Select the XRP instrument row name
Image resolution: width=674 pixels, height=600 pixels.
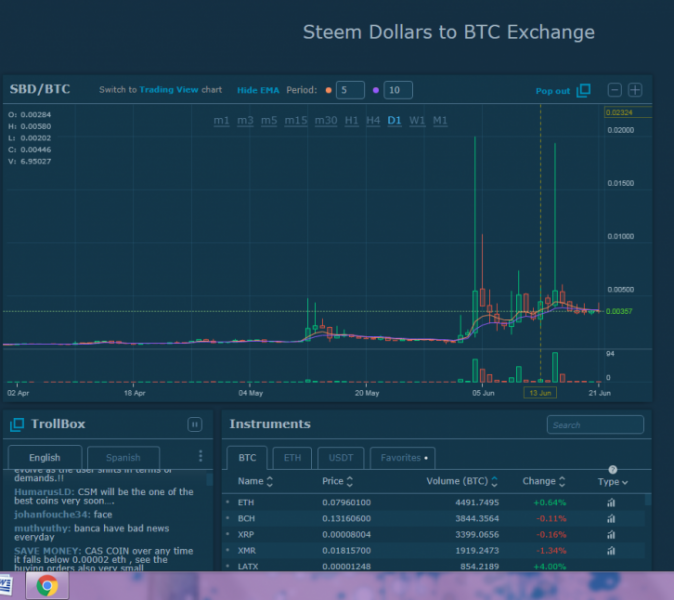pos(246,535)
